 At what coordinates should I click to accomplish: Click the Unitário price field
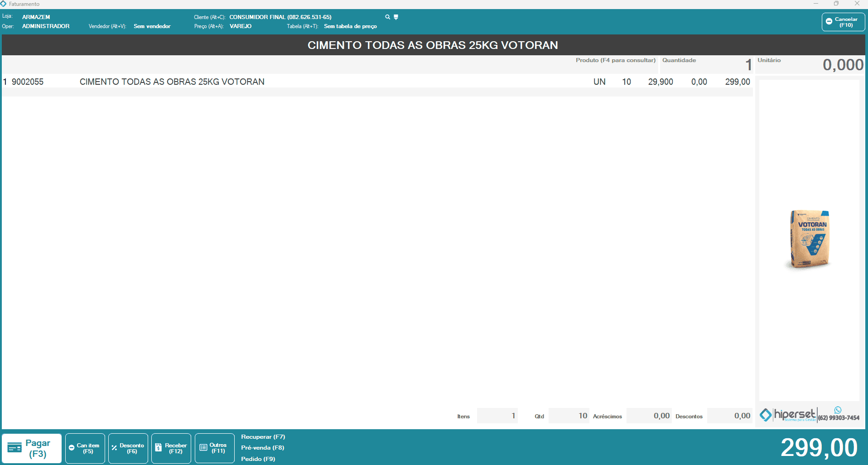click(810, 65)
